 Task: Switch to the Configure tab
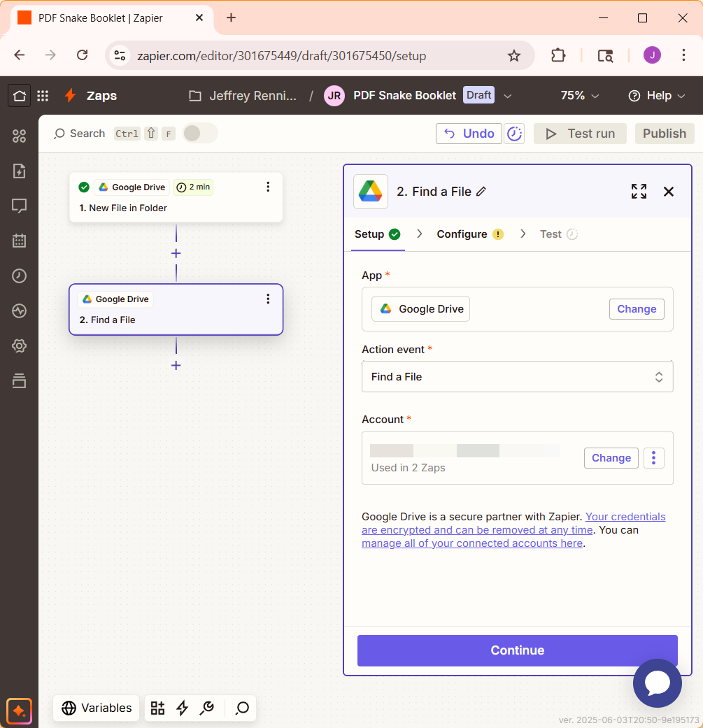click(x=470, y=234)
